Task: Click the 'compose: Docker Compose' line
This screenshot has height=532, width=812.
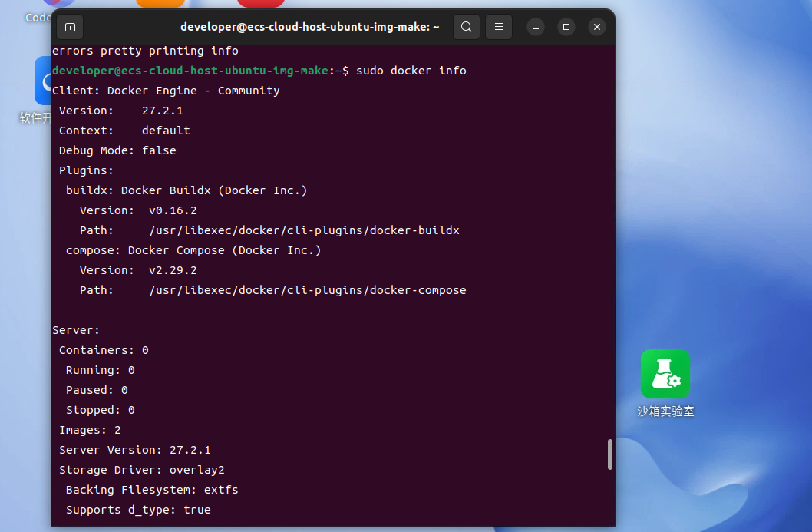Action: click(193, 250)
